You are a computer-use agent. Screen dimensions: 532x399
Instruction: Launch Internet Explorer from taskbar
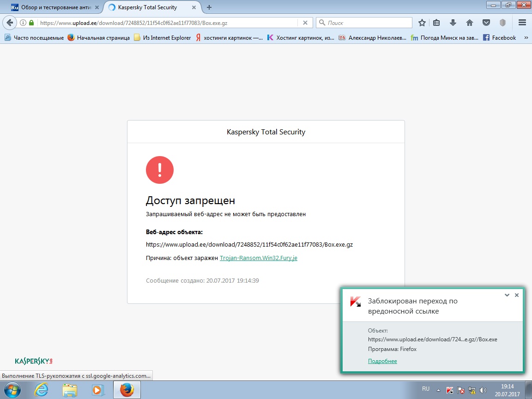coord(42,390)
